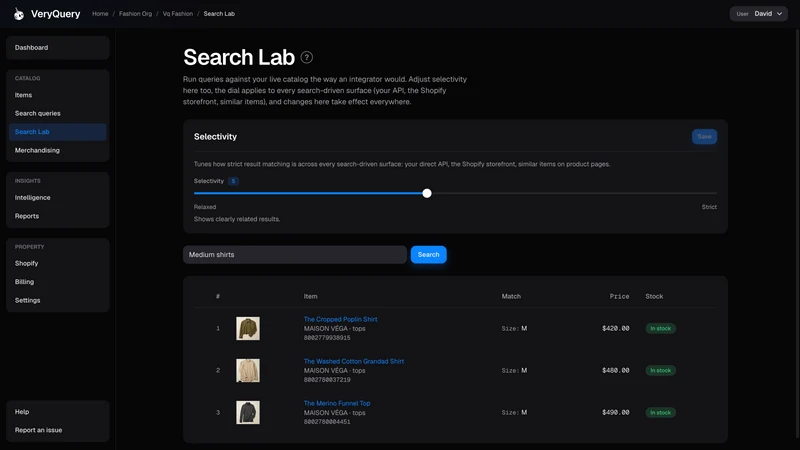The height and width of the screenshot is (450, 800).
Task: Click the Washed Cotton Grandad Shirt thumbnail
Action: point(248,370)
